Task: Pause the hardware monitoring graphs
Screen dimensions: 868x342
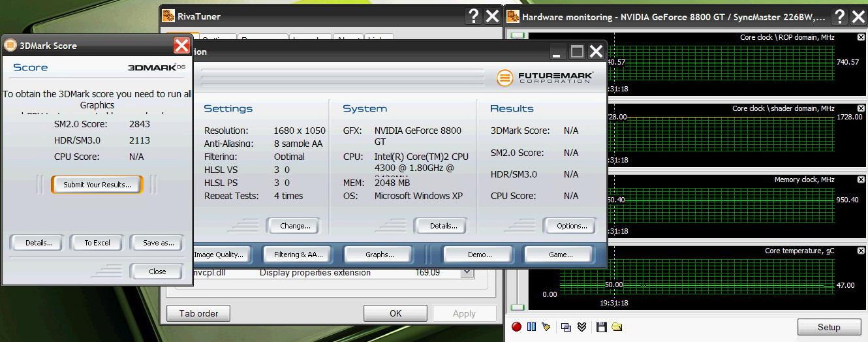Action: (531, 327)
